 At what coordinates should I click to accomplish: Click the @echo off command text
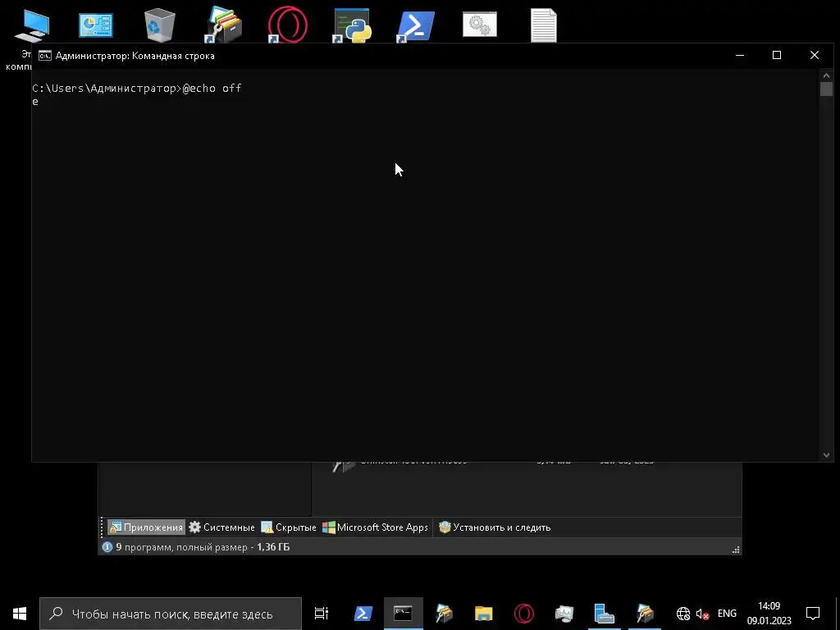pyautogui.click(x=212, y=88)
